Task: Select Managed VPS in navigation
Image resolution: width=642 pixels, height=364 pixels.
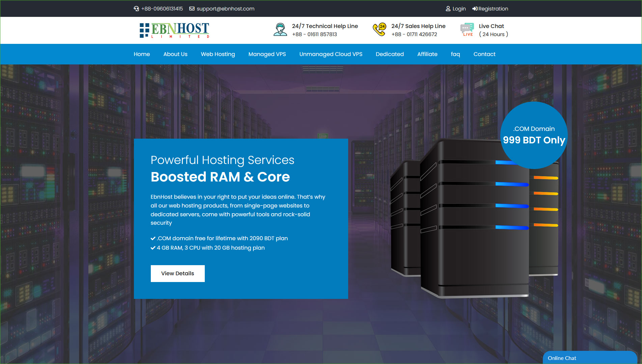Action: [x=267, y=54]
